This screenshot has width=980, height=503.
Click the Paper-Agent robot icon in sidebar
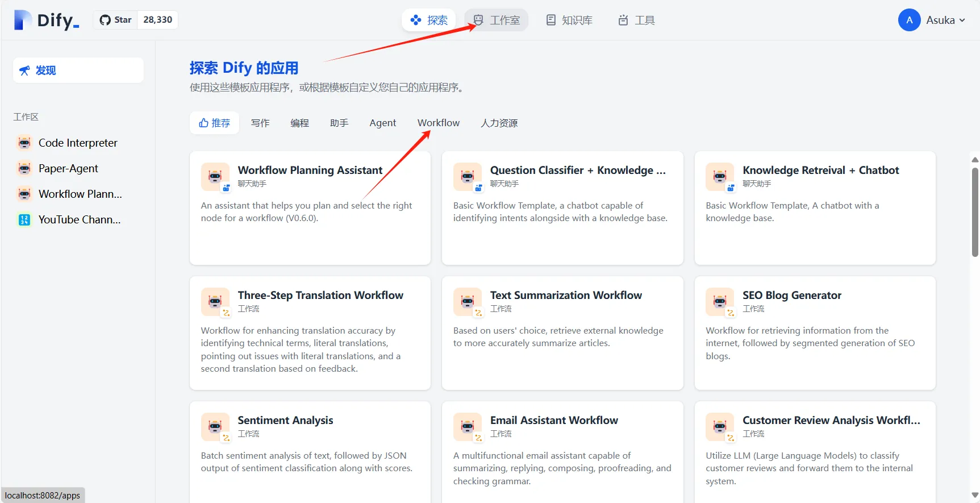click(24, 168)
